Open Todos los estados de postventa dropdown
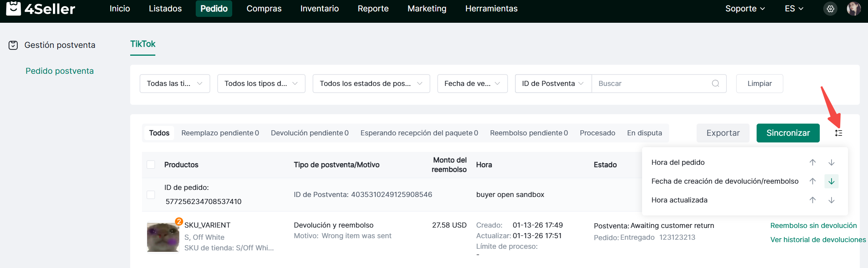 pyautogui.click(x=371, y=84)
